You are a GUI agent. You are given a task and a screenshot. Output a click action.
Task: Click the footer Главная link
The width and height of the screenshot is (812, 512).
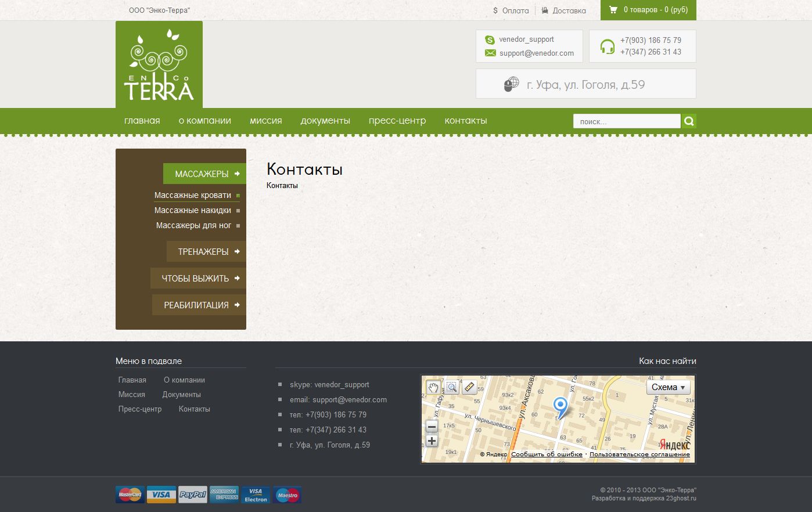pyautogui.click(x=132, y=380)
